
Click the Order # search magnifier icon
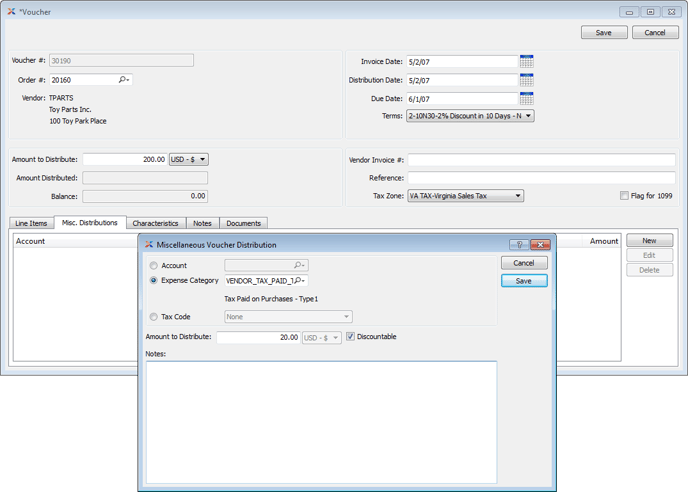pos(123,80)
